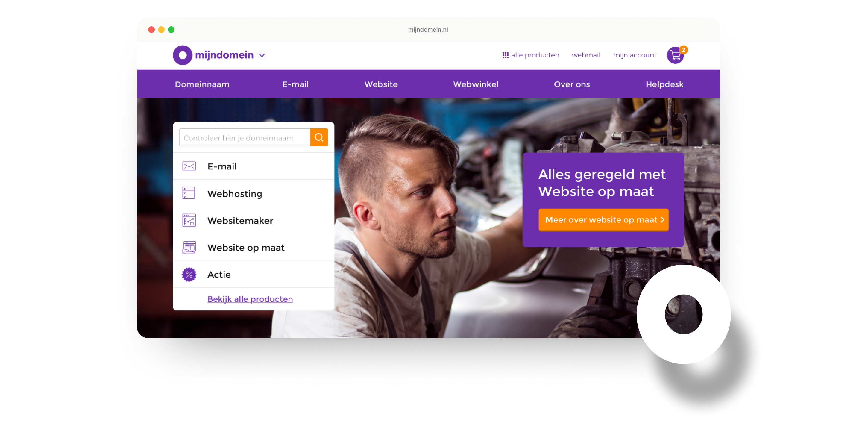The image size is (868, 432).
Task: Open Over ons in the navigation bar
Action: [x=572, y=84]
